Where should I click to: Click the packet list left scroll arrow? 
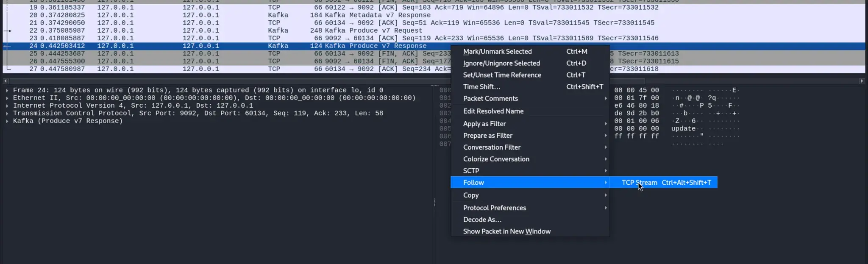point(6,81)
